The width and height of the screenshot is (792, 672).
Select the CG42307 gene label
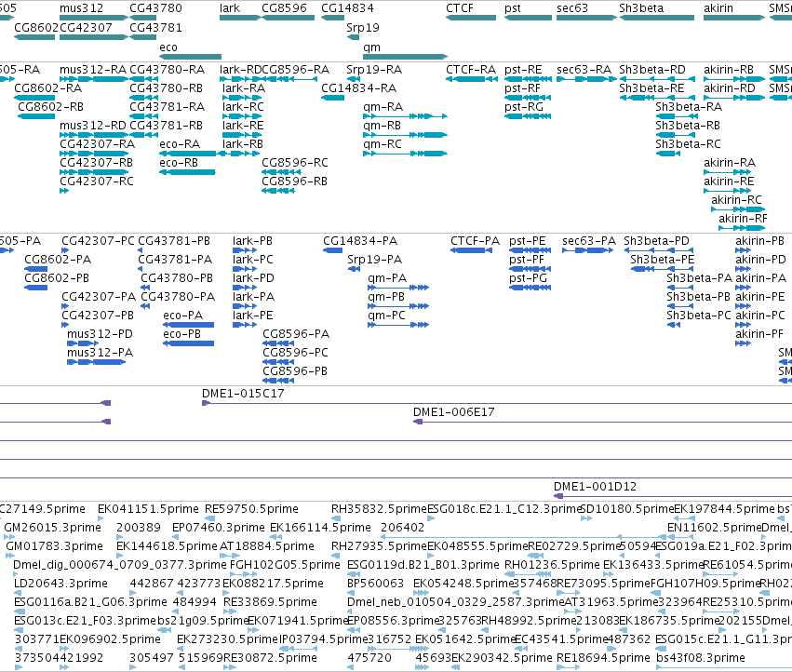coord(86,28)
